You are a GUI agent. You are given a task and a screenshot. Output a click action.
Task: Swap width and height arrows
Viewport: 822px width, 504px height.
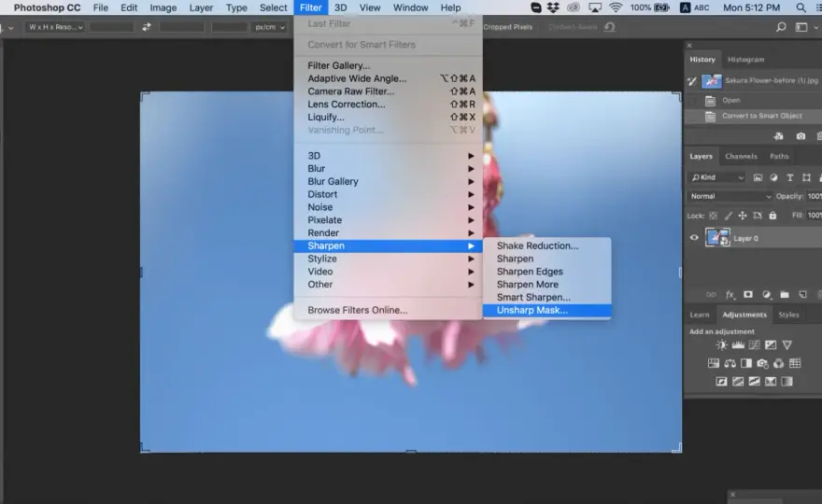tap(147, 27)
